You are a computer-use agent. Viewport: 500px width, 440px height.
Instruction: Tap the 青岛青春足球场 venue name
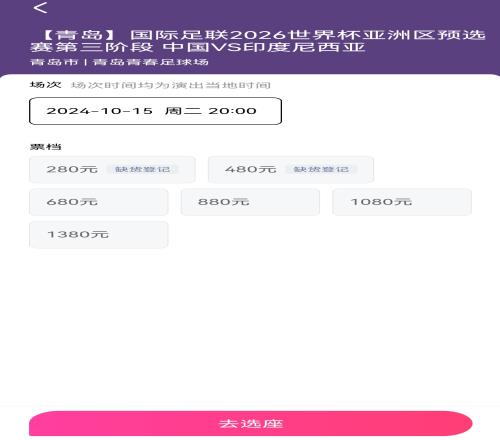pos(151,62)
